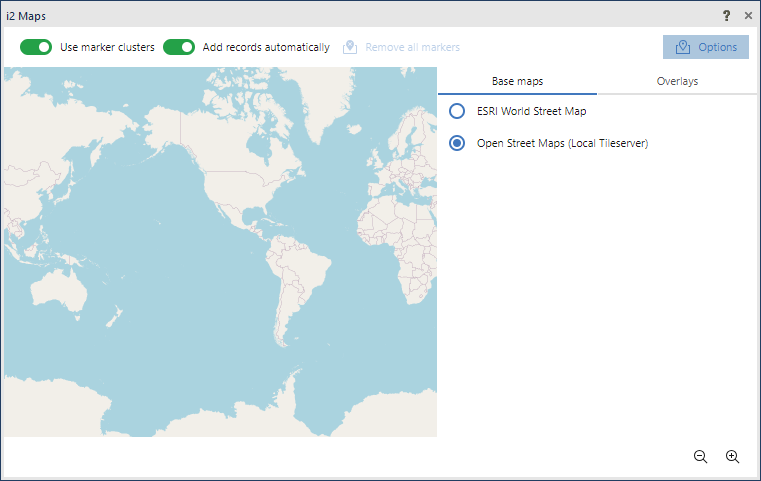This screenshot has height=481, width=761.
Task: Click the Use marker clusters label
Action: coord(107,47)
